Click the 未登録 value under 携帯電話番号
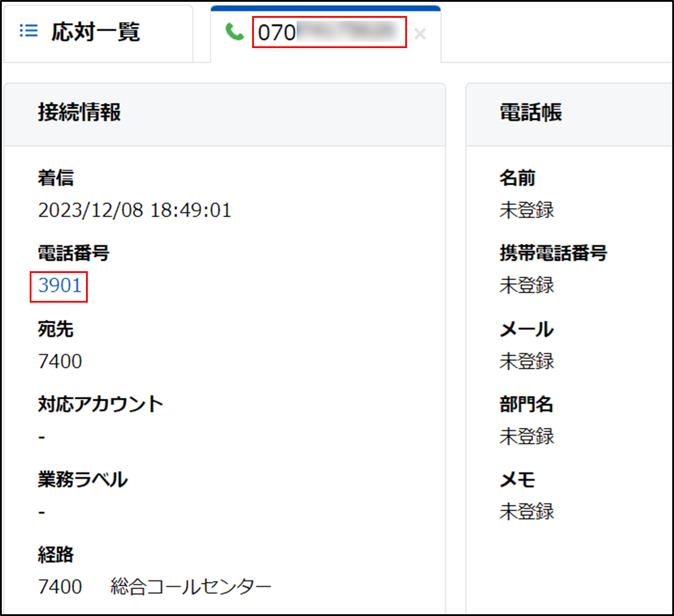Viewport: 674px width, 616px height. (527, 285)
